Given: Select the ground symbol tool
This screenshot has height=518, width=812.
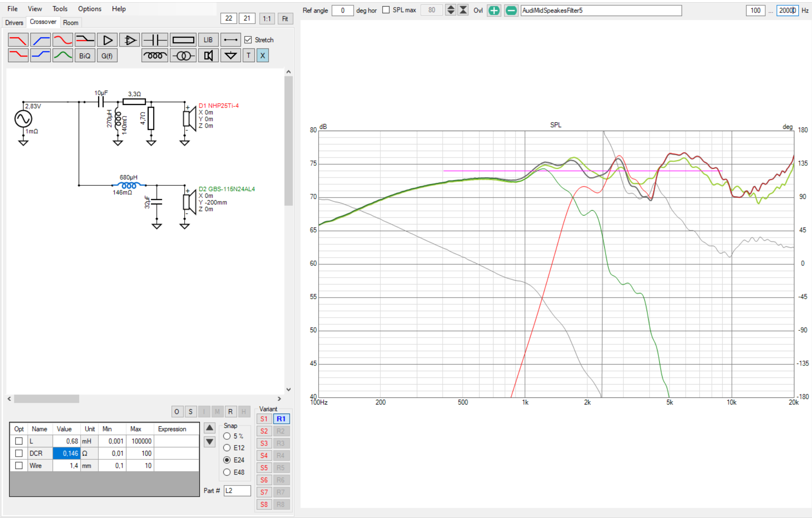Looking at the screenshot, I should [230, 56].
